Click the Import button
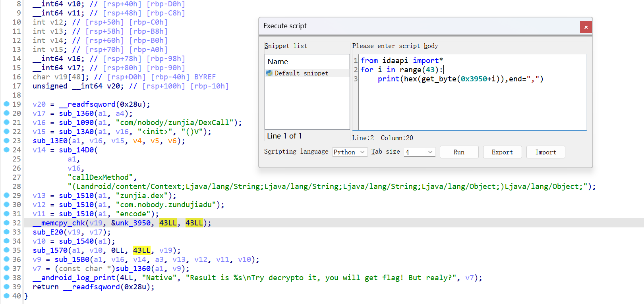 click(545, 152)
